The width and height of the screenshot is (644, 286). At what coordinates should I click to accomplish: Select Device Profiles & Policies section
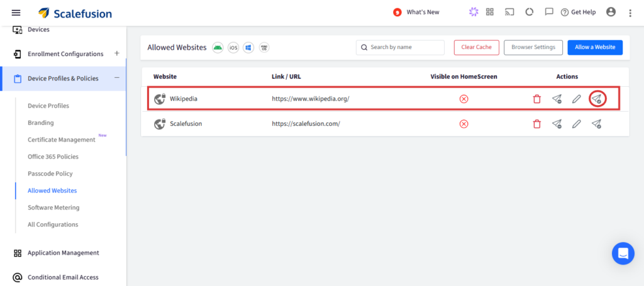[64, 79]
